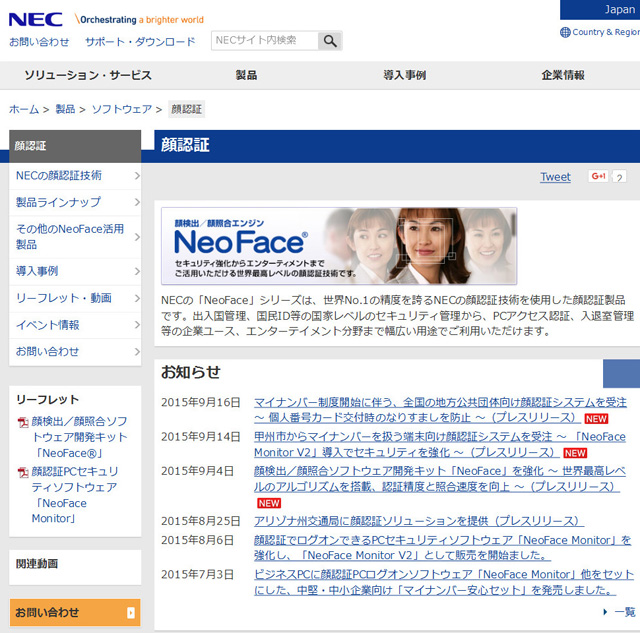Open 2015年7月3日 マイナンバー安心セット news link
This screenshot has width=640, height=633.
coord(444,582)
